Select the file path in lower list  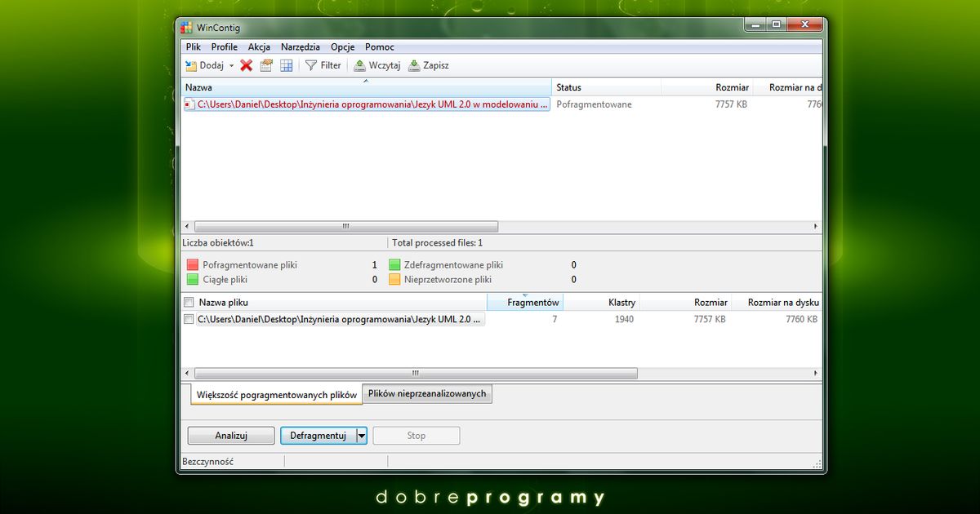(341, 320)
